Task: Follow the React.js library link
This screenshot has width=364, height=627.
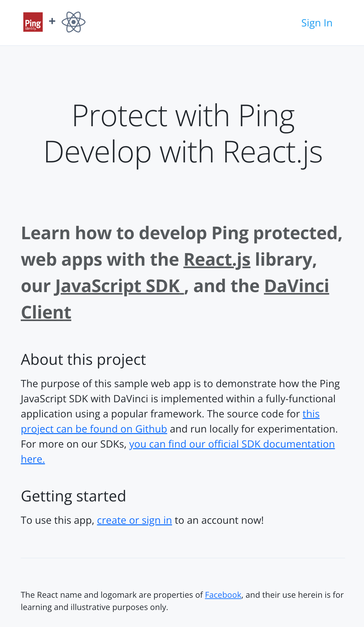Action: point(217,260)
